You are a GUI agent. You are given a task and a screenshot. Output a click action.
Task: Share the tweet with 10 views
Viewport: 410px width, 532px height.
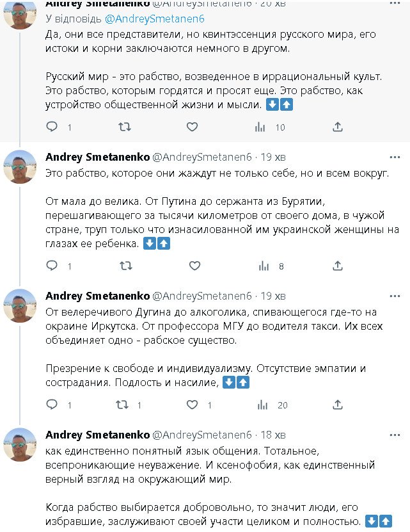point(338,127)
